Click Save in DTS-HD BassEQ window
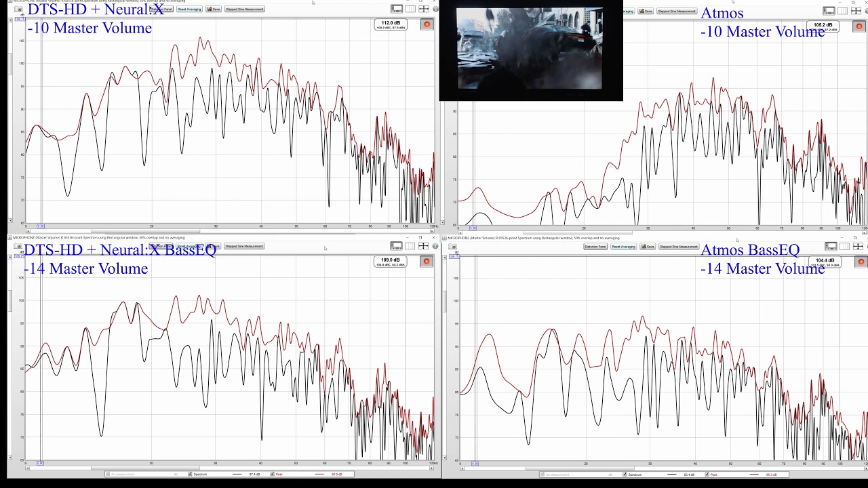 [x=214, y=246]
